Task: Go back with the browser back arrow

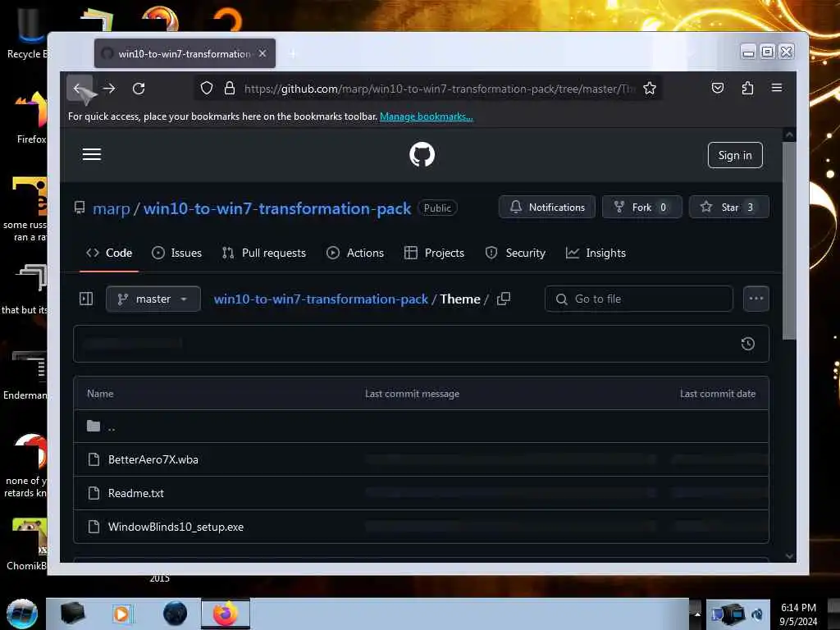Action: coord(79,89)
